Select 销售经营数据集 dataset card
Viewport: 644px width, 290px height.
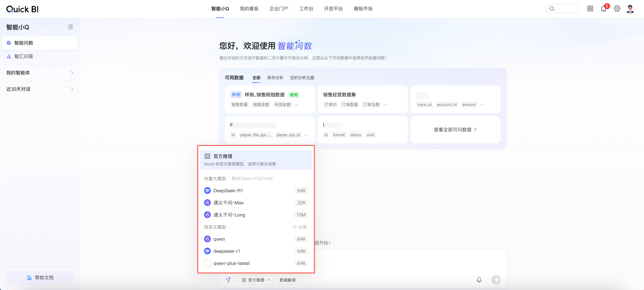coord(363,100)
